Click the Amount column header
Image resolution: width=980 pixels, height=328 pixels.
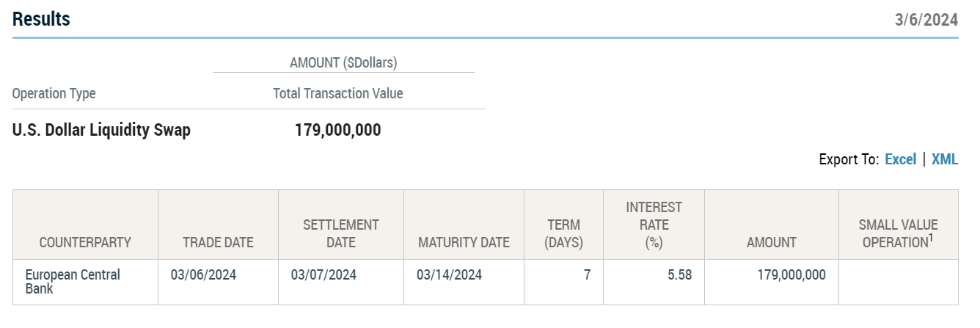(x=771, y=242)
